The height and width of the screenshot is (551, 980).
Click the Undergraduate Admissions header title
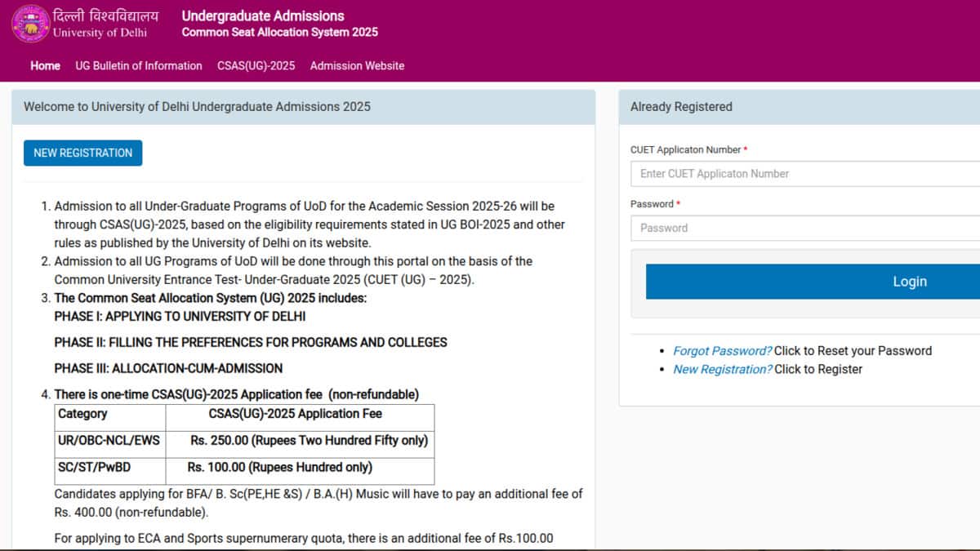tap(262, 16)
